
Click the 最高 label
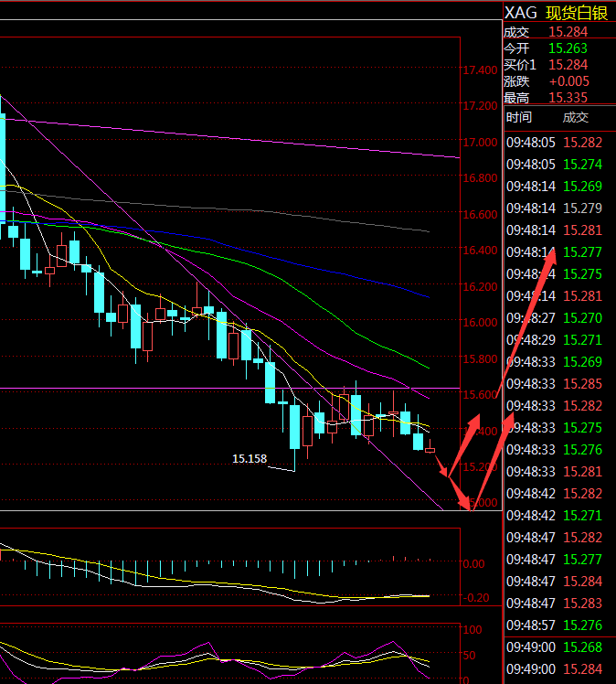tap(516, 98)
